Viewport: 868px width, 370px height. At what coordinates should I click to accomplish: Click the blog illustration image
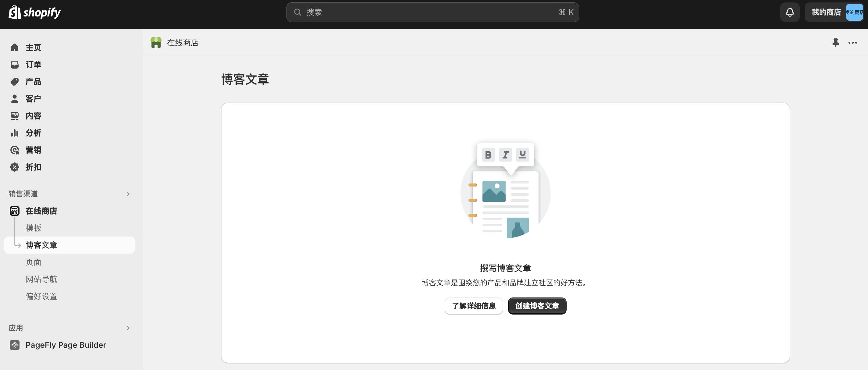[505, 191]
